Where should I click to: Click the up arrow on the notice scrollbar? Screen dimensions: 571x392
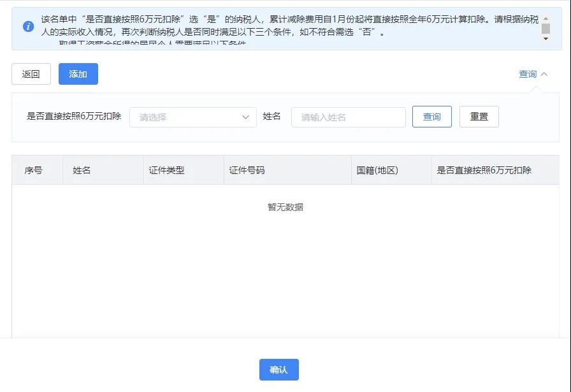[546, 20]
